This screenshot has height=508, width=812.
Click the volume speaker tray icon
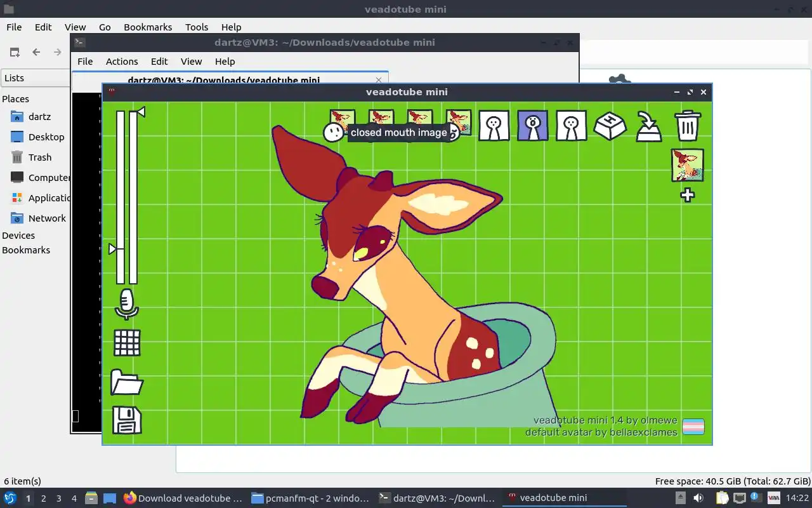(x=698, y=498)
